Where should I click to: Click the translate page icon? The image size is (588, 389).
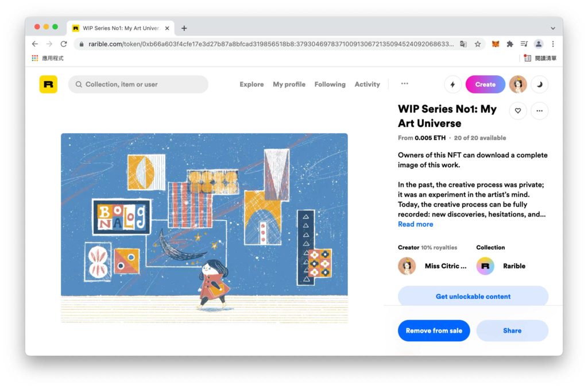coord(463,44)
